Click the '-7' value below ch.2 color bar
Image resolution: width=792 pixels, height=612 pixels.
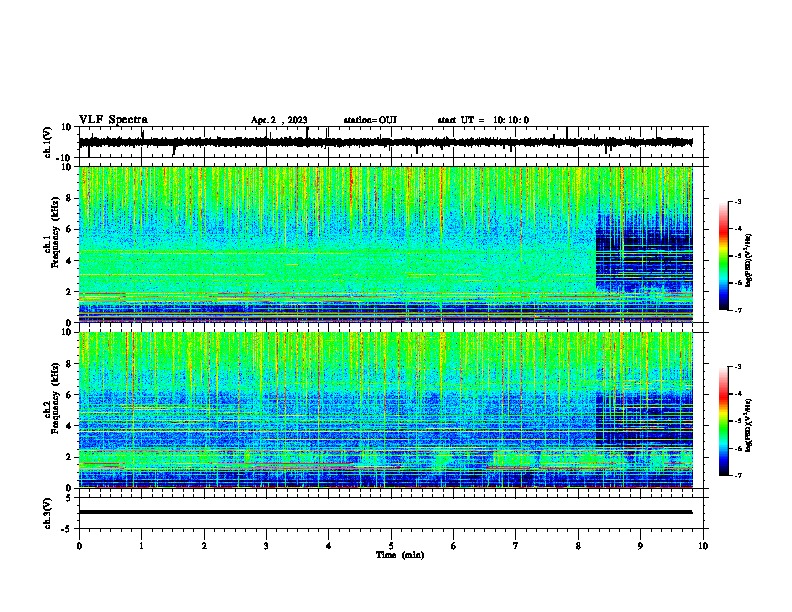[737, 475]
